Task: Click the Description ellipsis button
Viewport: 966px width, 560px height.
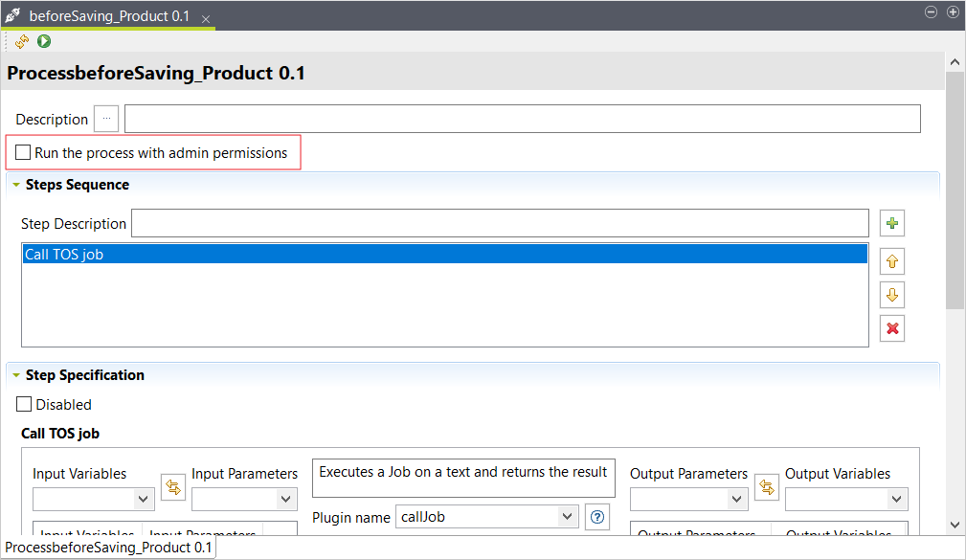Action: (x=106, y=119)
